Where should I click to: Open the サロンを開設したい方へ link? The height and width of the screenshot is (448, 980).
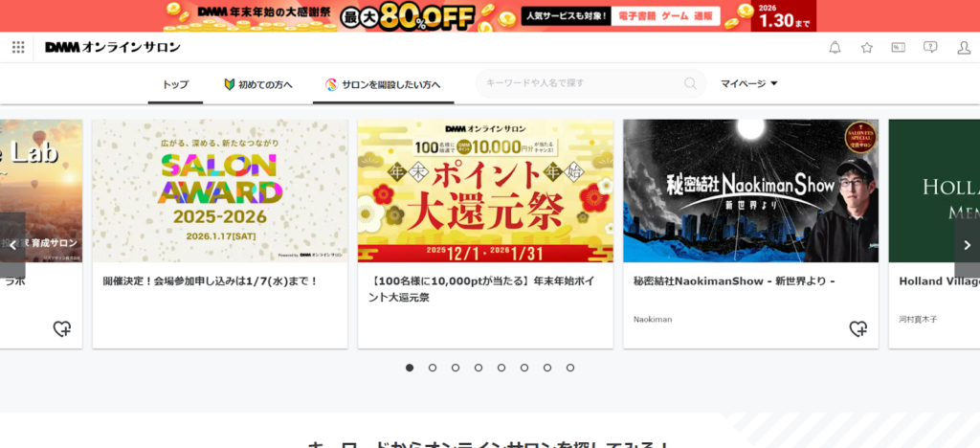(x=383, y=84)
